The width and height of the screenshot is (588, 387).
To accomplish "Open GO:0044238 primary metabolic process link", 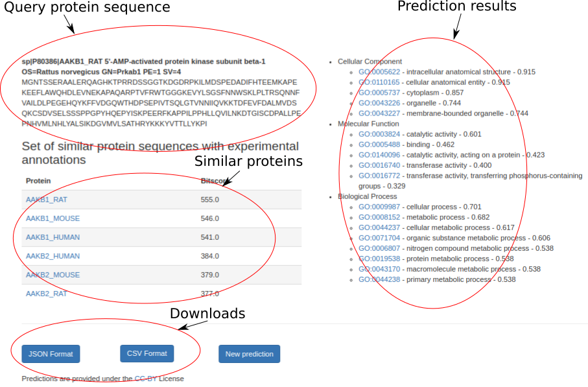I will tap(379, 279).
